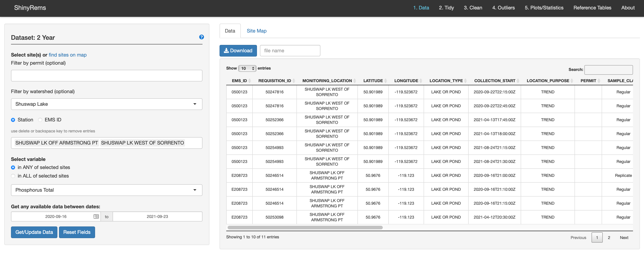Click the table horizontal scrollbar
Image resolution: width=644 pixels, height=259 pixels.
305,228
